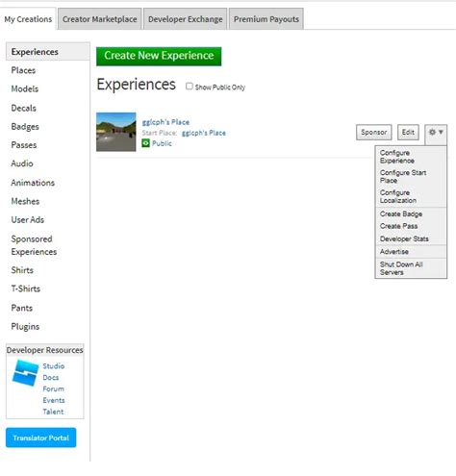Switch to the Creator Marketplace tab
The width and height of the screenshot is (456, 476).
tap(99, 19)
